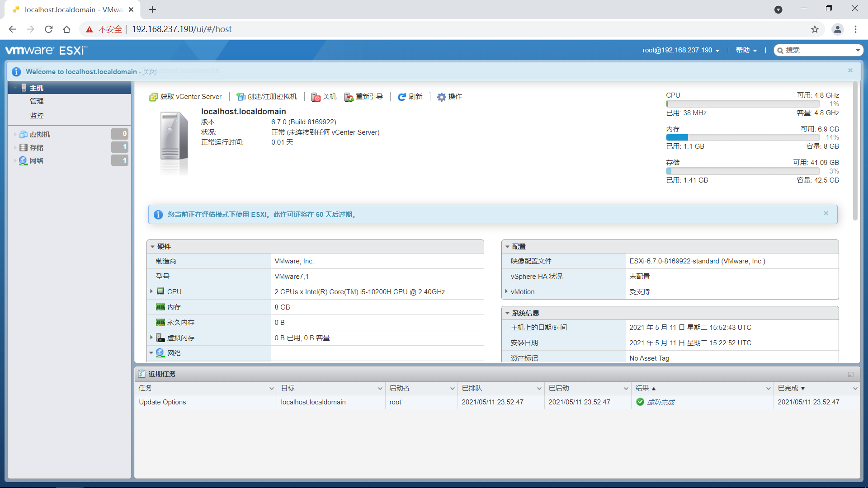
Task: Minimize the Recent tasks panel
Action: (851, 374)
